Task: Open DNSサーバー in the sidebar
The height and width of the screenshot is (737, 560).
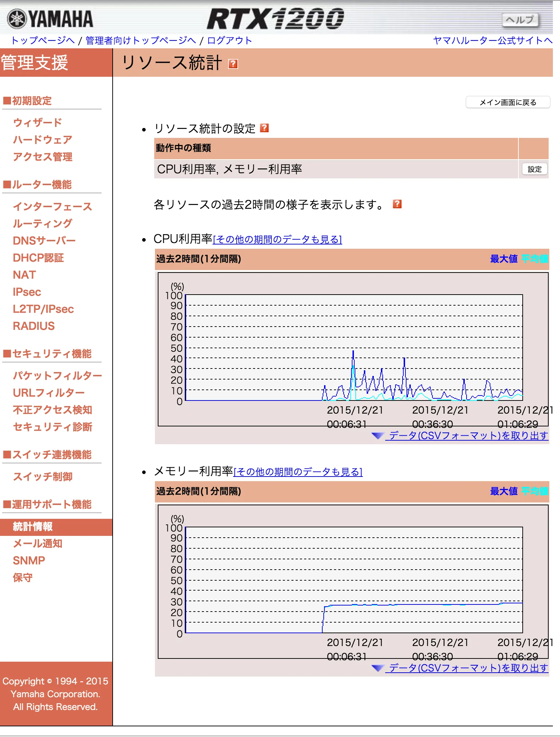Action: pyautogui.click(x=44, y=241)
